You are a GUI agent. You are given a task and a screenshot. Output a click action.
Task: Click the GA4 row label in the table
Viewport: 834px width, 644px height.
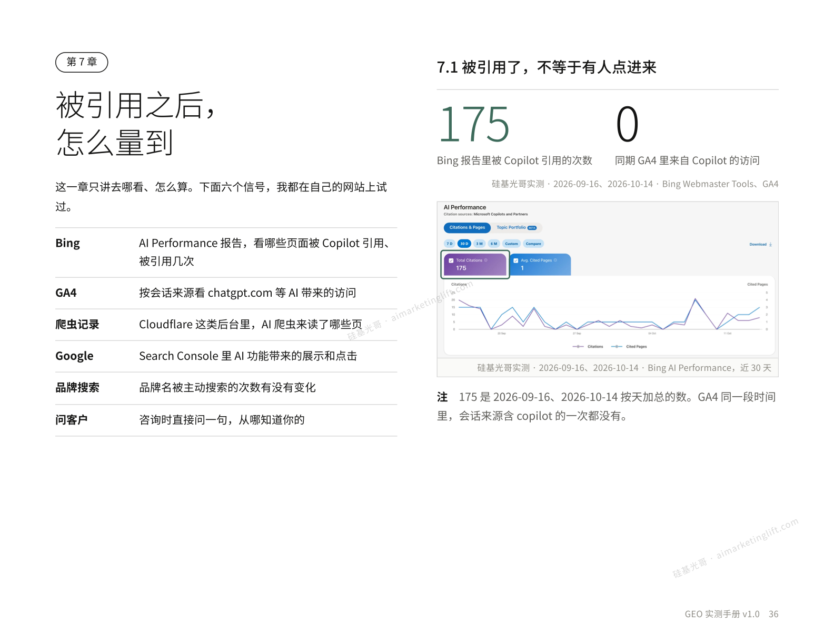(66, 293)
